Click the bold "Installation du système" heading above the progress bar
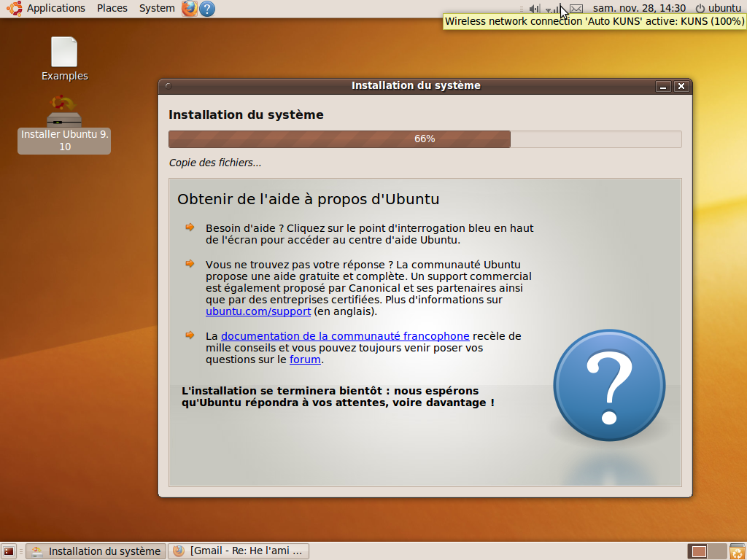 [246, 114]
